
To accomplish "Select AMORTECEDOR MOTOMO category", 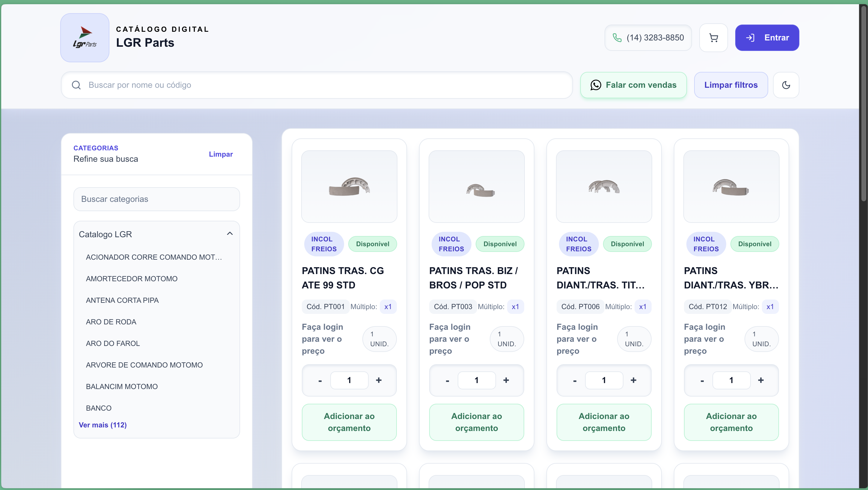I will 131,279.
